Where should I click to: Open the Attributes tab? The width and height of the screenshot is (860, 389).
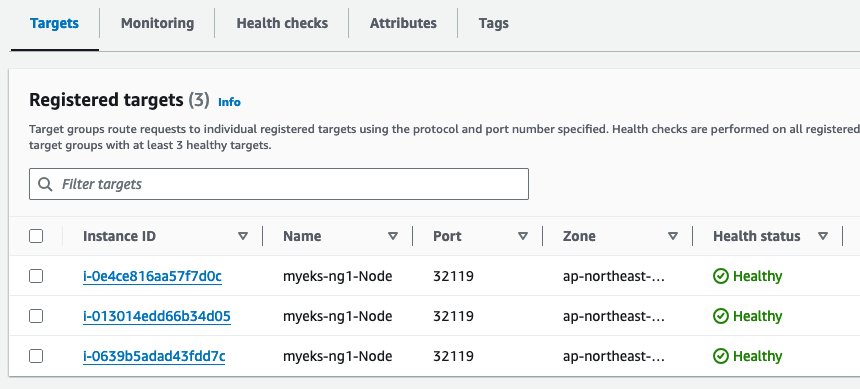point(403,24)
